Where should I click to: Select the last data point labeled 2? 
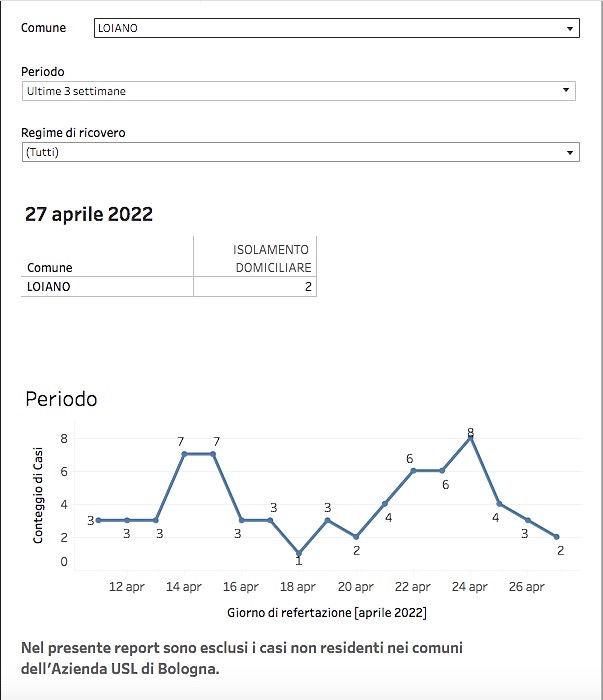[x=556, y=537]
